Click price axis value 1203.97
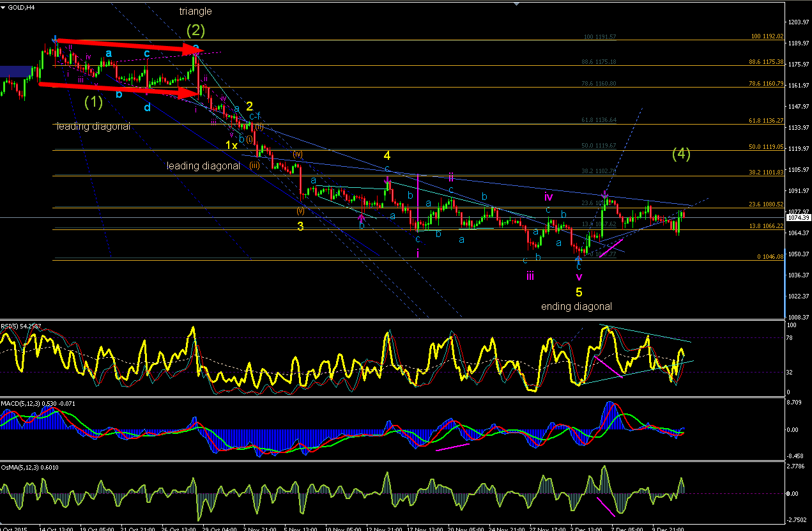 point(799,22)
